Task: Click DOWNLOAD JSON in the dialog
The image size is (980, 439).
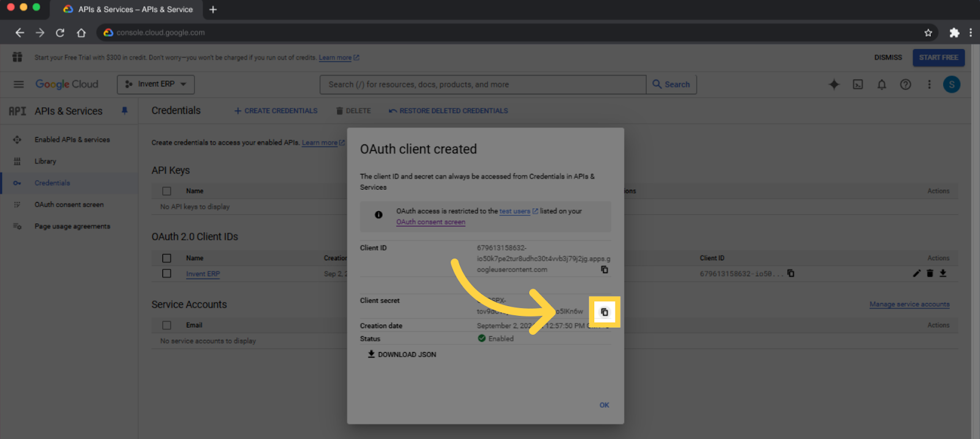Action: pyautogui.click(x=402, y=355)
